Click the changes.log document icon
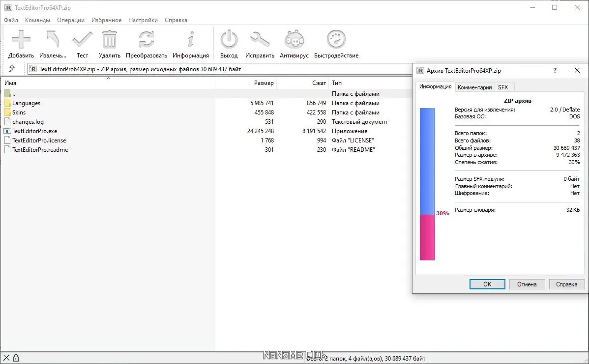Screen dimensions: 589x364 pyautogui.click(x=7, y=122)
